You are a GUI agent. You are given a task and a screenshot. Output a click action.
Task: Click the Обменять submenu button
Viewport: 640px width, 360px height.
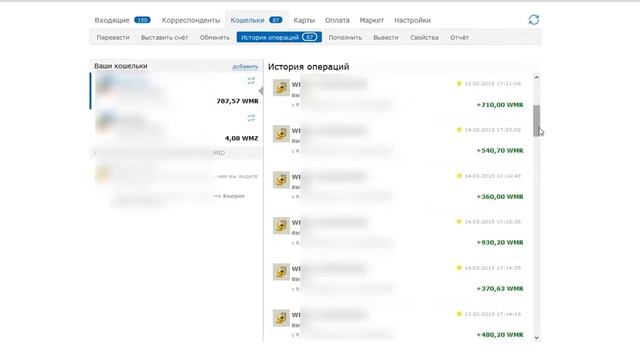pos(215,38)
